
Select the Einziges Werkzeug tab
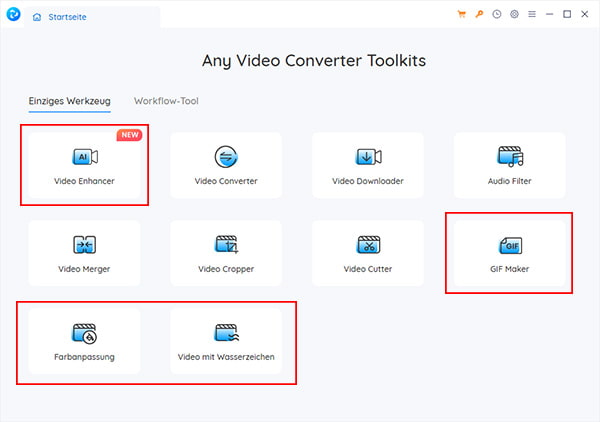point(70,101)
